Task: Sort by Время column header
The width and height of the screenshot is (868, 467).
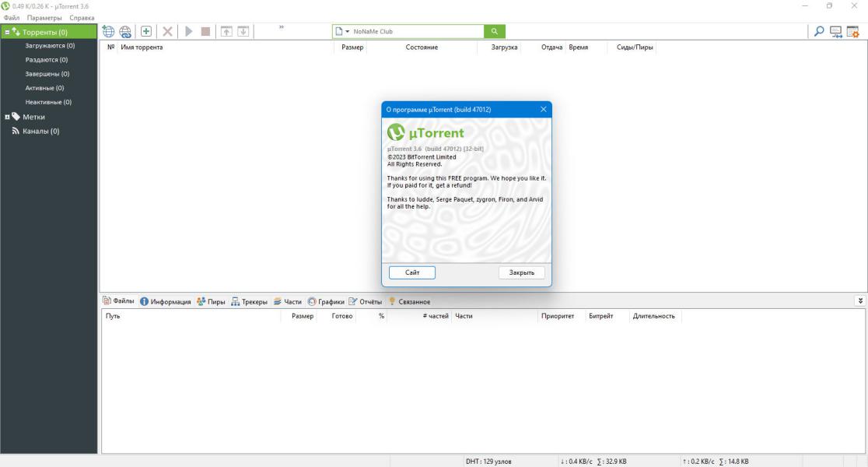Action: [579, 47]
